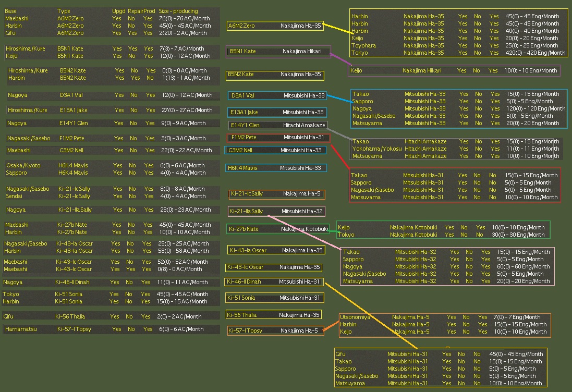Select '58(0) - 58 AC/Month' size value
Image resolution: width=572 pixels, height=392 pixels.
click(x=183, y=251)
